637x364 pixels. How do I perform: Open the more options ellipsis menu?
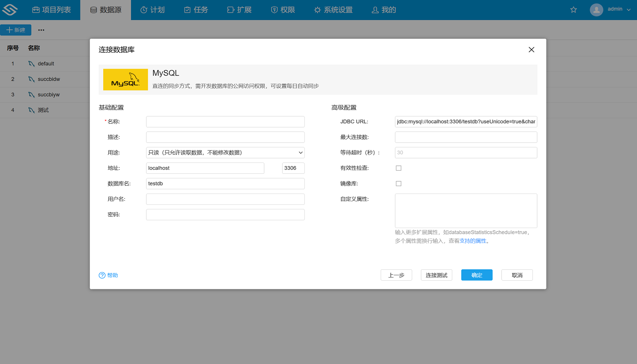tap(41, 30)
